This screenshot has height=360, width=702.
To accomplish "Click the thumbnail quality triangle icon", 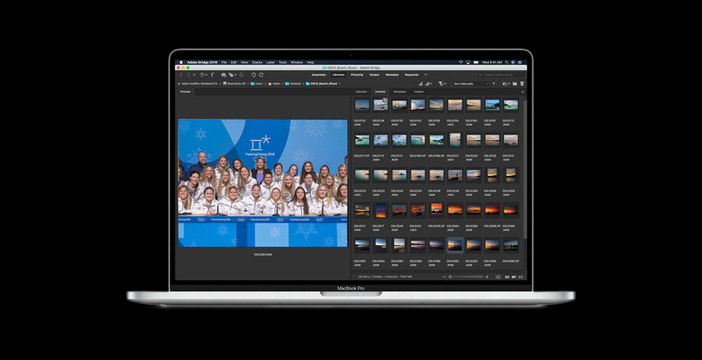I will tap(420, 84).
